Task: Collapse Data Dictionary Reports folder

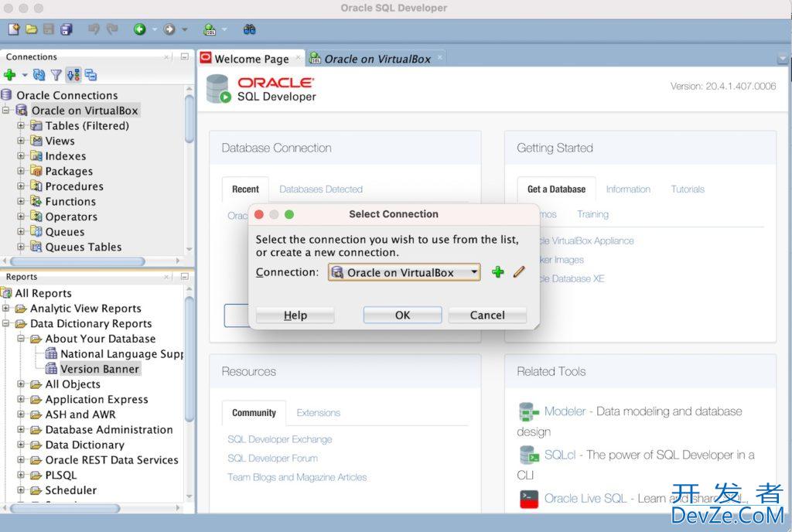Action: coord(6,323)
